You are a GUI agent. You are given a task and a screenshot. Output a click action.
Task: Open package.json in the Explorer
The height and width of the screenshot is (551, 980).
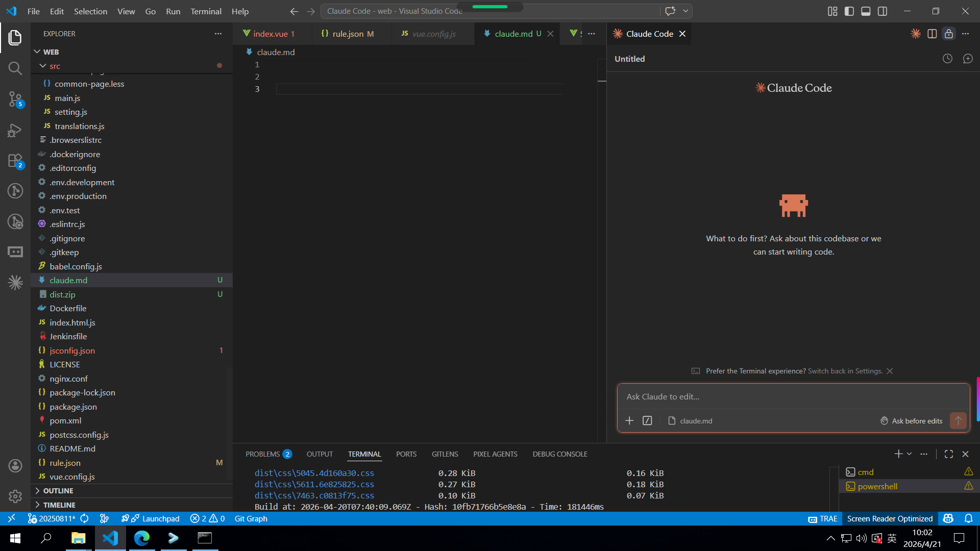click(132, 407)
